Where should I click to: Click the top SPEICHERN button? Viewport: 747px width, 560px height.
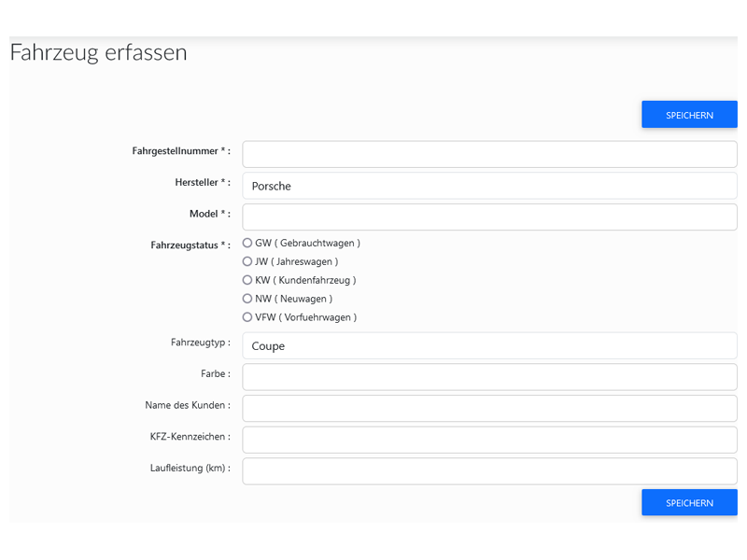click(689, 115)
